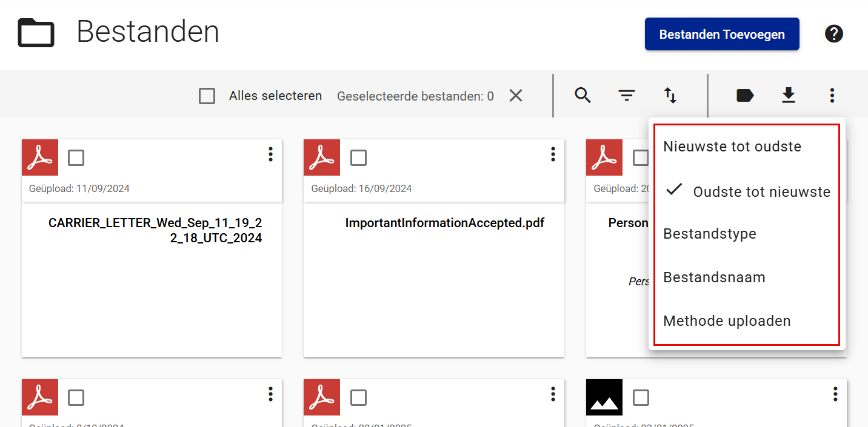
Task: Choose Bestandstype sort option
Action: [x=710, y=234]
